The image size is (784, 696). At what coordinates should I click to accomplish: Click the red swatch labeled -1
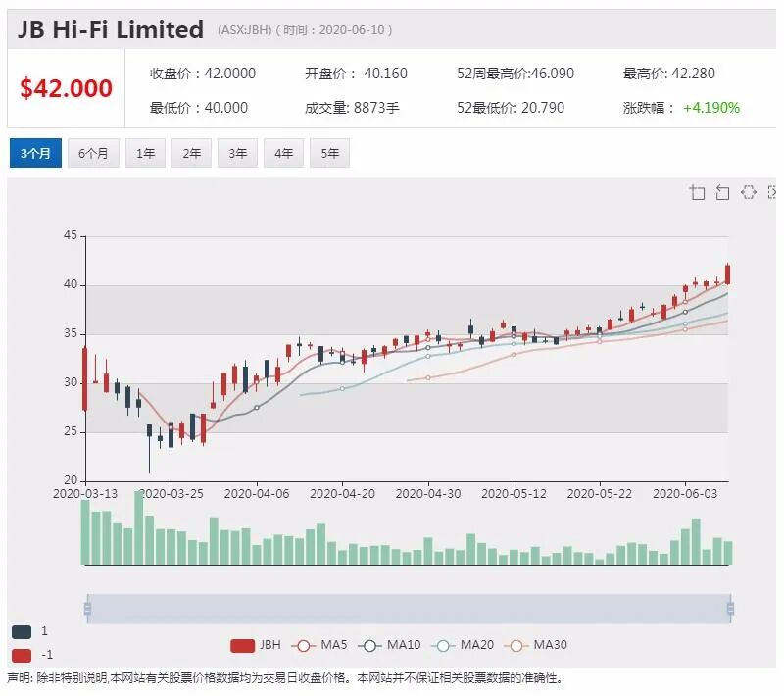22,655
